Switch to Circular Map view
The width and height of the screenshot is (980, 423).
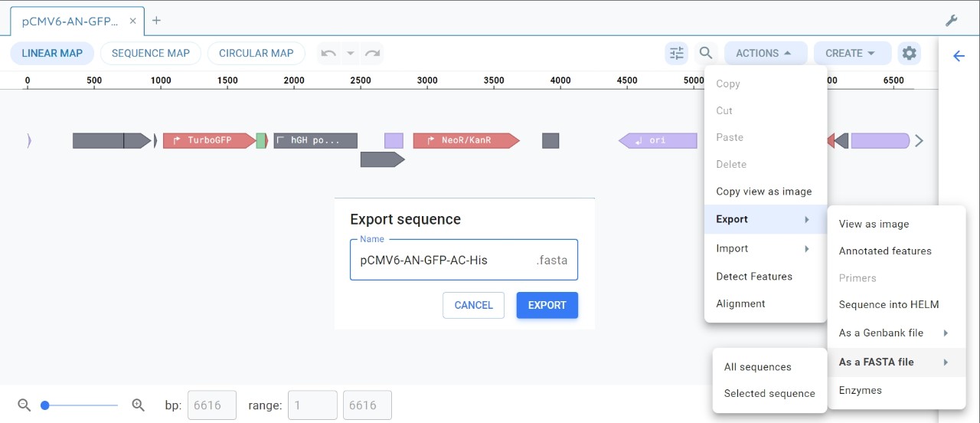pos(256,53)
